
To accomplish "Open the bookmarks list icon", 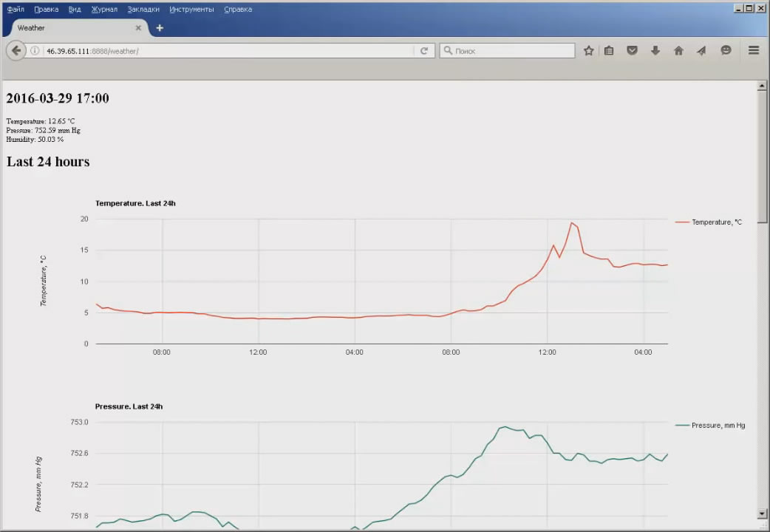I will click(609, 51).
